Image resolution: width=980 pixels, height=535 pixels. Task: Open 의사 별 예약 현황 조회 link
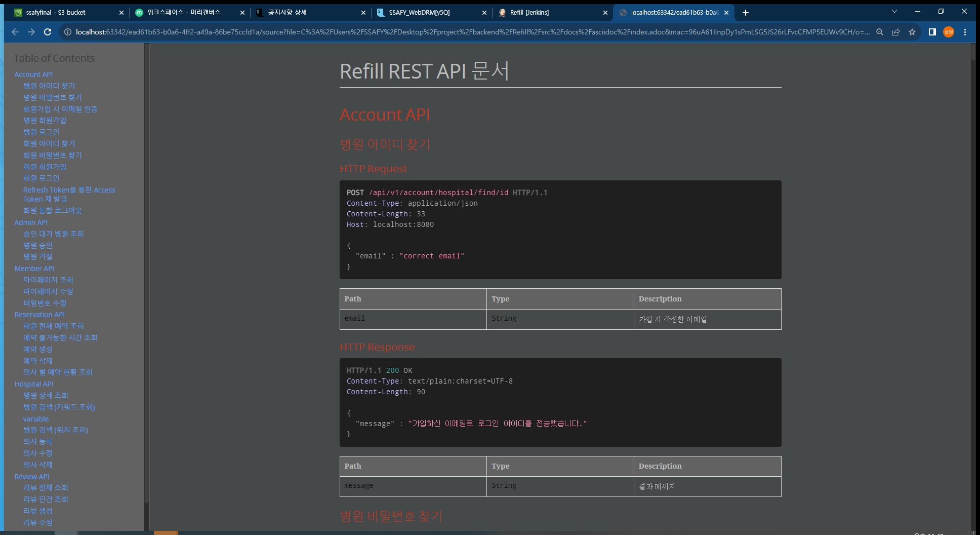(58, 372)
